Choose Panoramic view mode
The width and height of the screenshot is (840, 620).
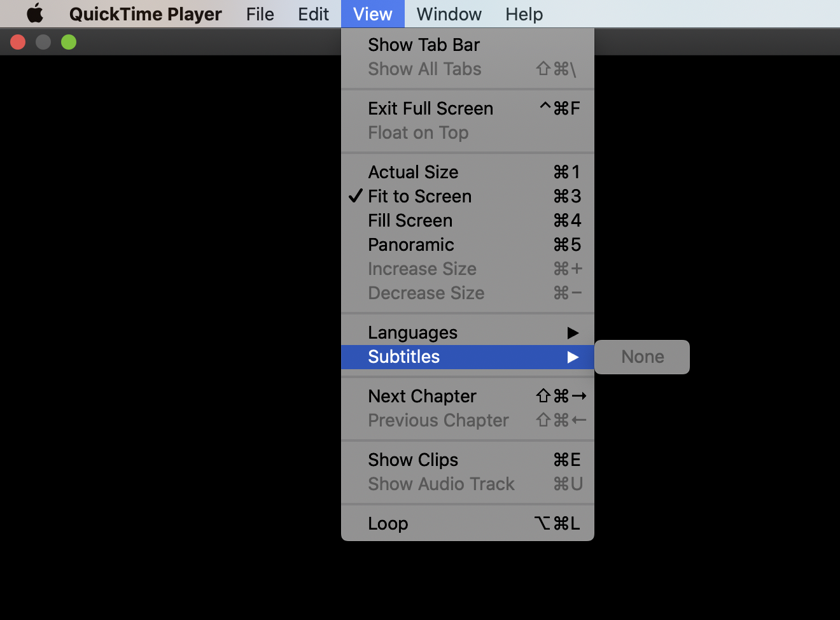(411, 245)
